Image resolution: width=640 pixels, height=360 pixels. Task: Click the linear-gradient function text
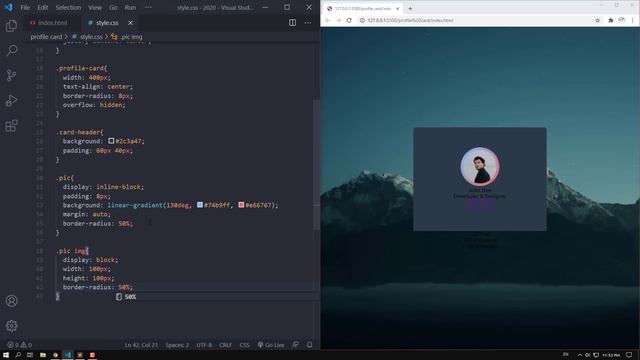tap(135, 205)
